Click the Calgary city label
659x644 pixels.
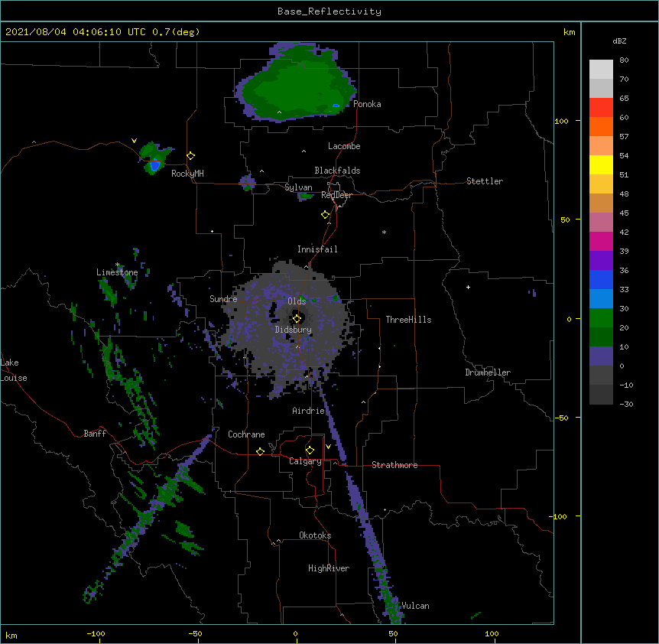[305, 461]
